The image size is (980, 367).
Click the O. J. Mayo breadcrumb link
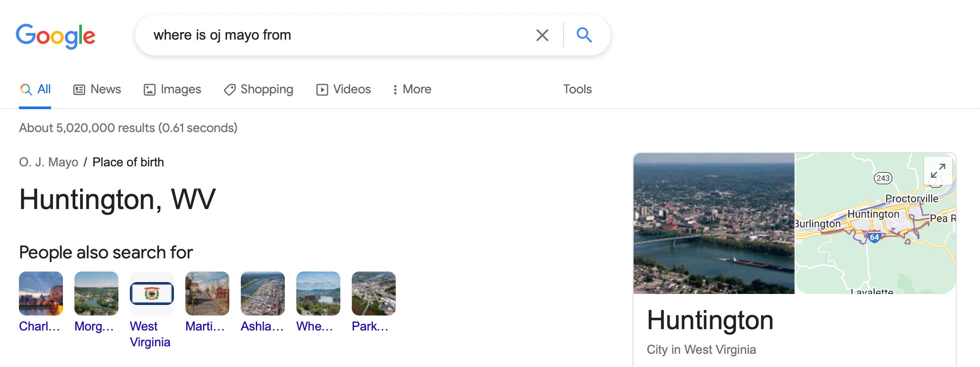pos(48,162)
